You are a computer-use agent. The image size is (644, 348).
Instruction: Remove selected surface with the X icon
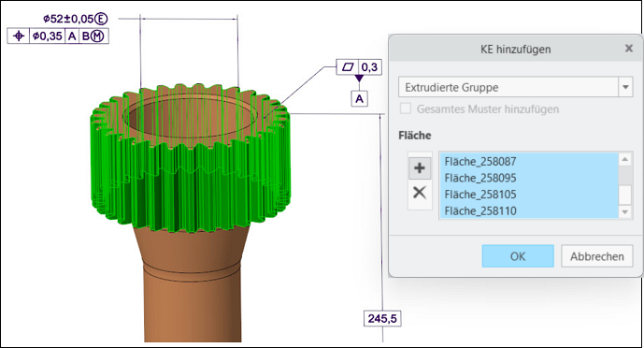pyautogui.click(x=420, y=193)
